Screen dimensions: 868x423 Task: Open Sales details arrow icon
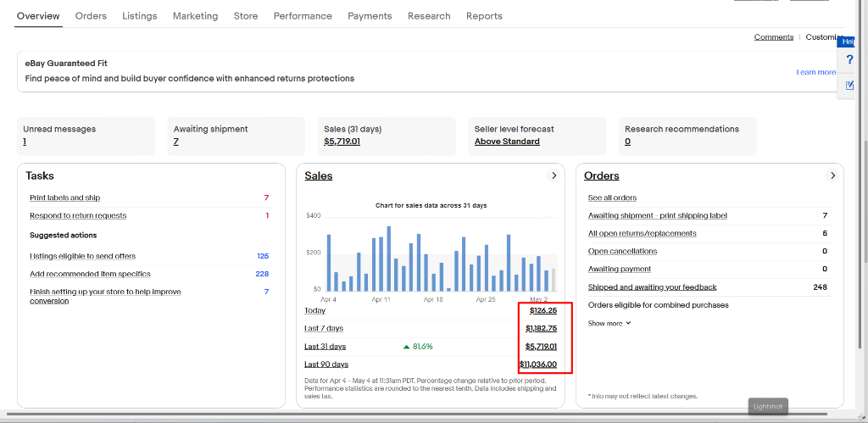(554, 175)
